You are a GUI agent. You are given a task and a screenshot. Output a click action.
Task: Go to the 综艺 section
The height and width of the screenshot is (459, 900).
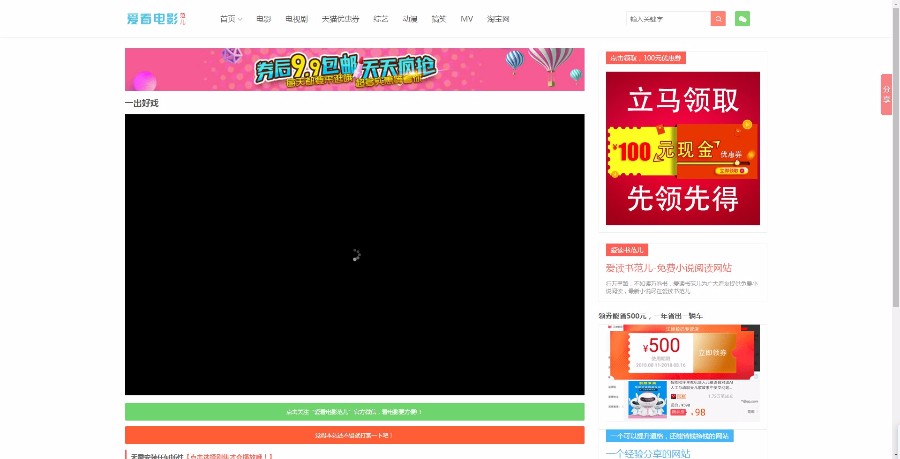coord(381,19)
